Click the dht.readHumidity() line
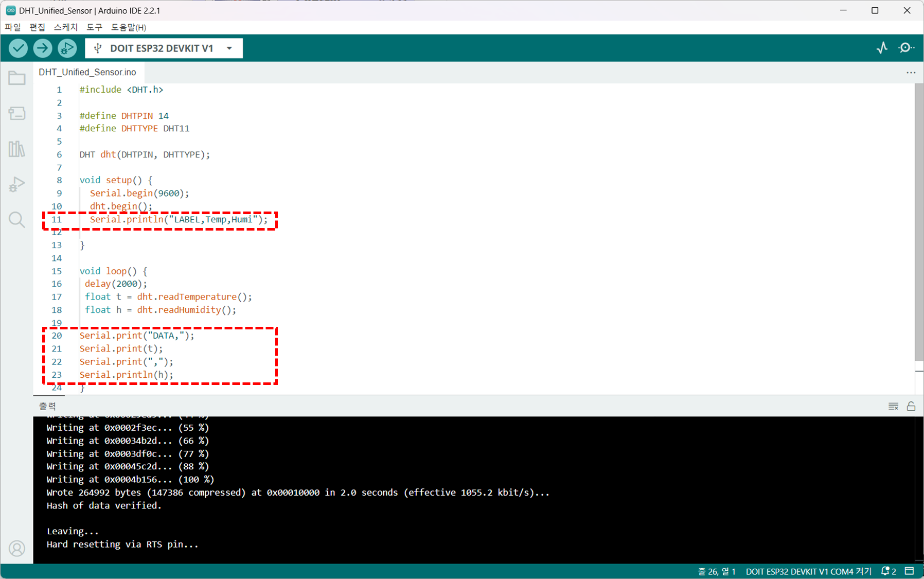The width and height of the screenshot is (924, 579). 161,310
